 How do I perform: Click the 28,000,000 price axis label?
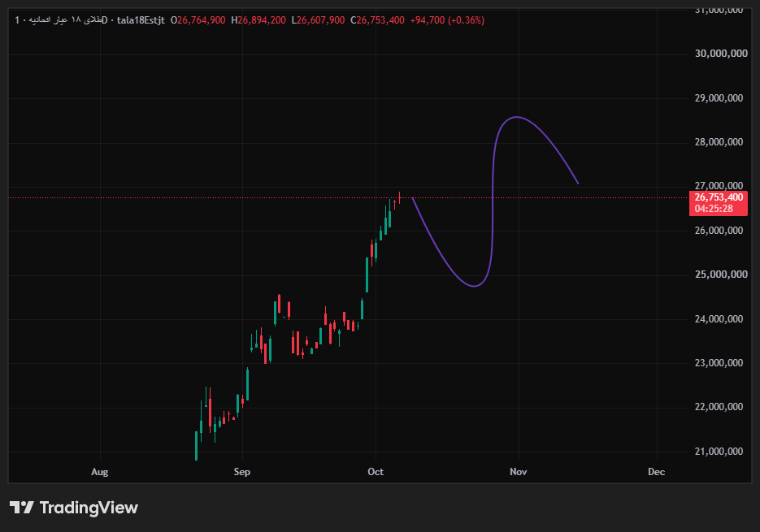point(719,142)
